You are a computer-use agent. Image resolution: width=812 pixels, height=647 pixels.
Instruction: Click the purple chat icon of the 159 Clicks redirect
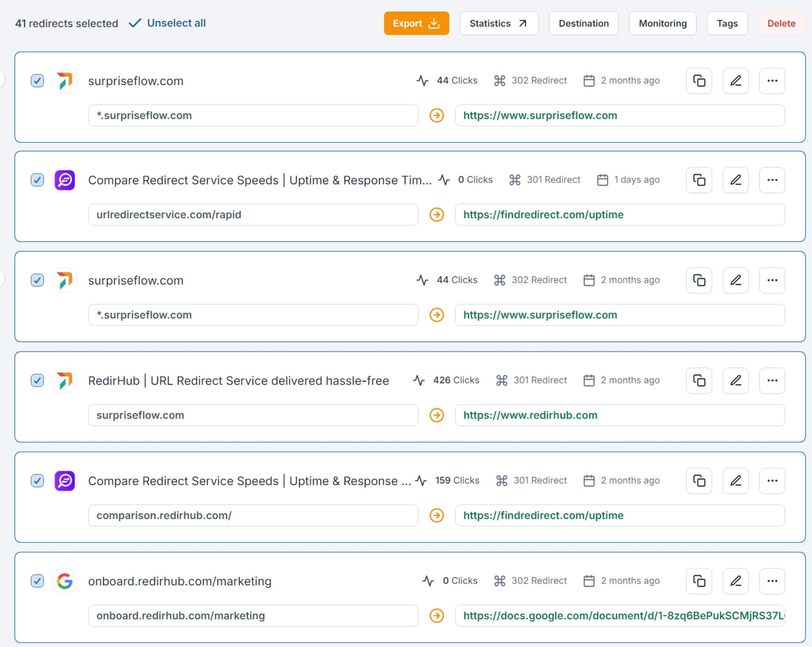[65, 481]
